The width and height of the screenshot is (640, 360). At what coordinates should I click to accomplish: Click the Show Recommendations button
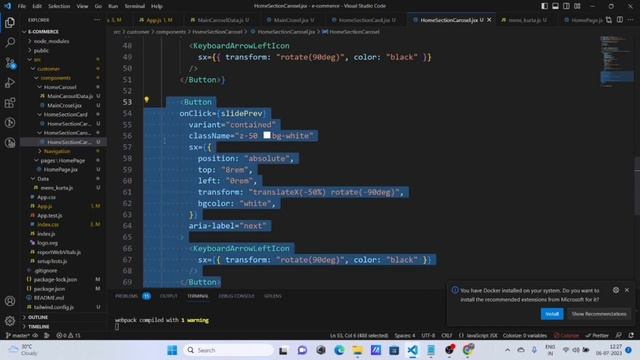[599, 314]
